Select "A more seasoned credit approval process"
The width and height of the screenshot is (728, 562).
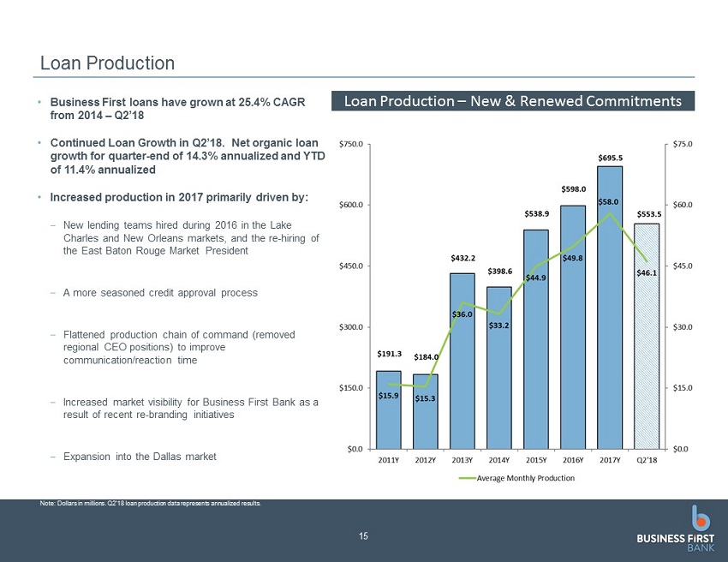pyautogui.click(x=160, y=293)
